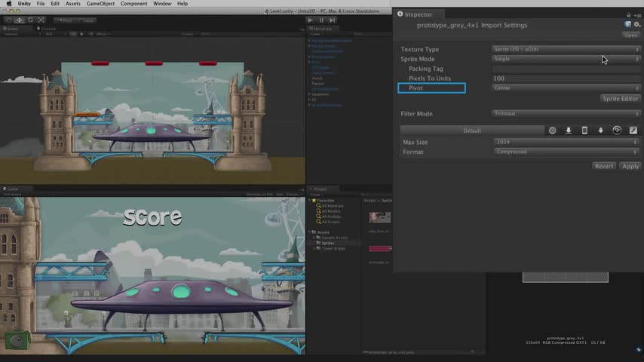Screen dimensions: 644x362
Task: Click the Apply button
Action: coord(630,167)
